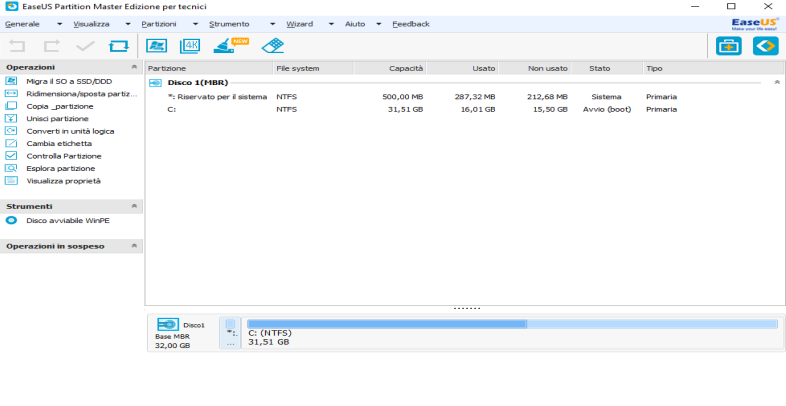Click the splitter handle dots above disk map
Image resolution: width=786 pixels, height=406 pixels.
click(x=467, y=309)
